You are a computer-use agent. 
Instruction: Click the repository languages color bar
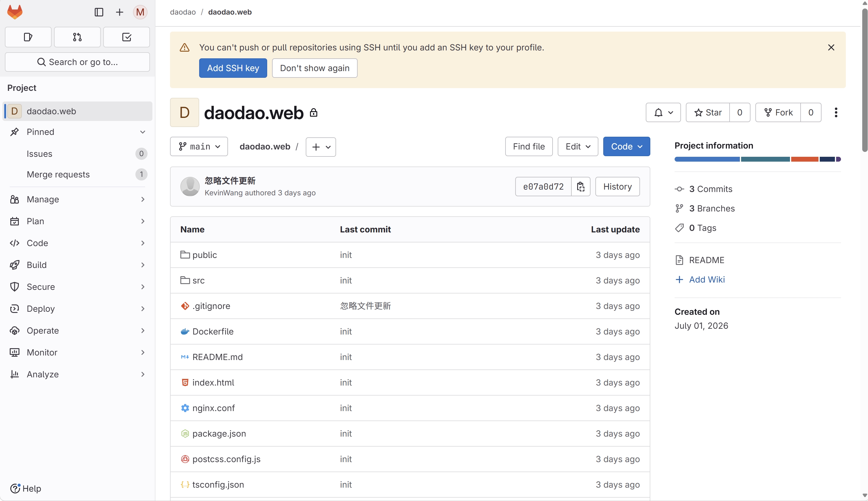[758, 159]
